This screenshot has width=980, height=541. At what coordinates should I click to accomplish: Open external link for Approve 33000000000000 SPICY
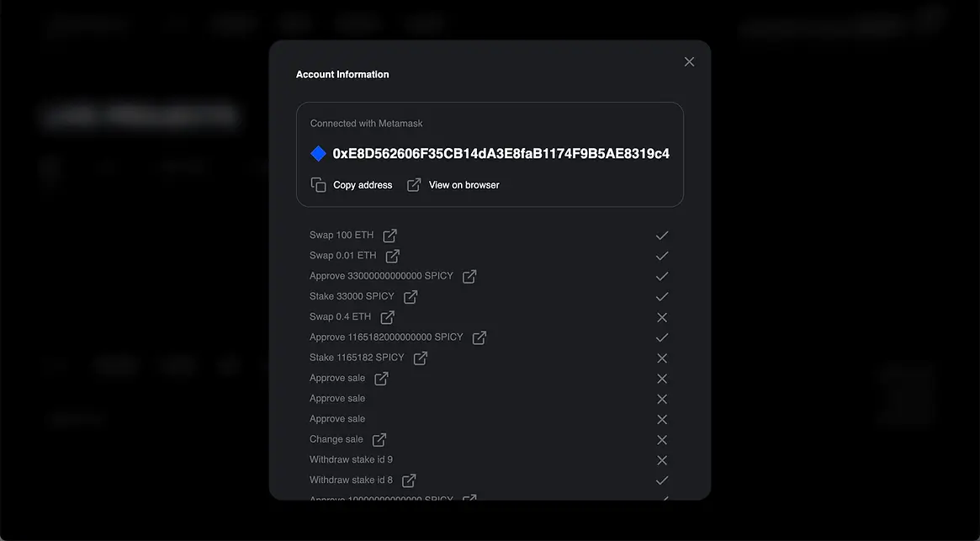coord(469,276)
